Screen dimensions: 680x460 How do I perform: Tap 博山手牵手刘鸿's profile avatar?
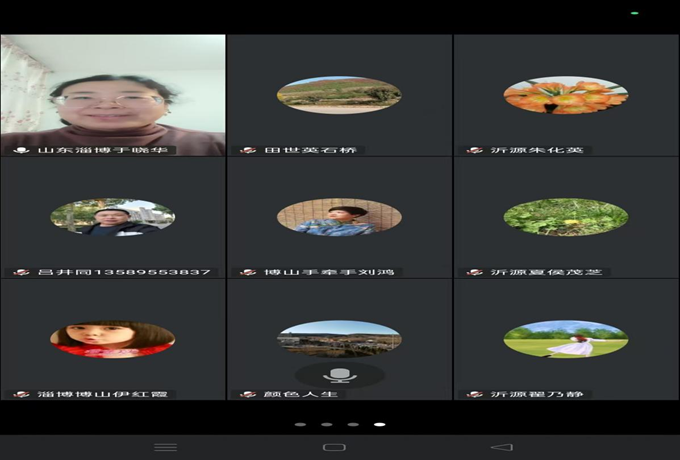[x=339, y=217]
